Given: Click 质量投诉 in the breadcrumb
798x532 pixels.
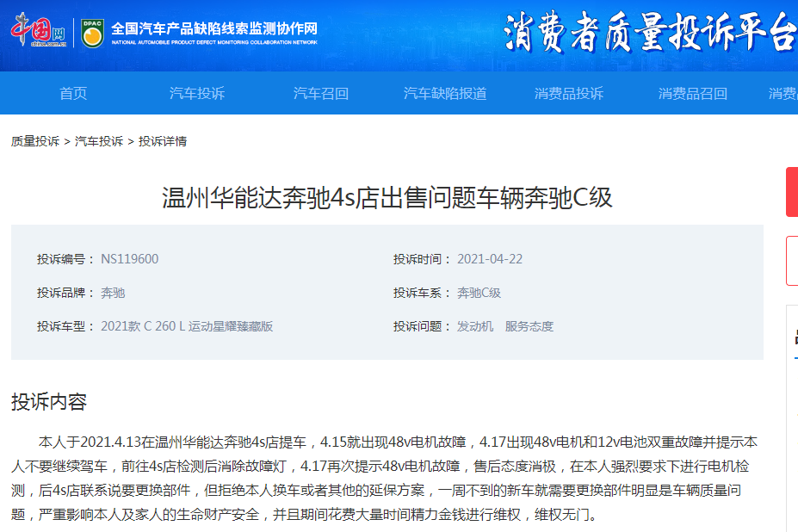Looking at the screenshot, I should point(35,141).
